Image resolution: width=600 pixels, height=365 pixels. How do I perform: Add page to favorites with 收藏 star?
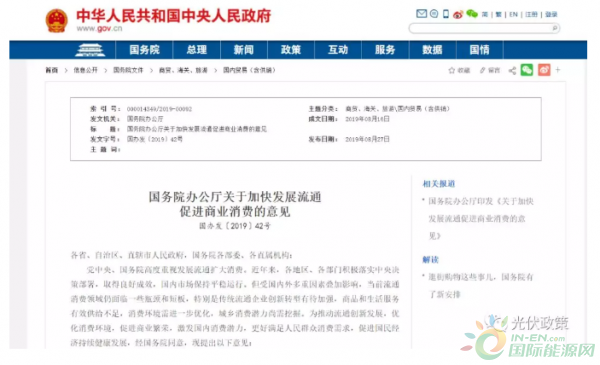(x=459, y=70)
